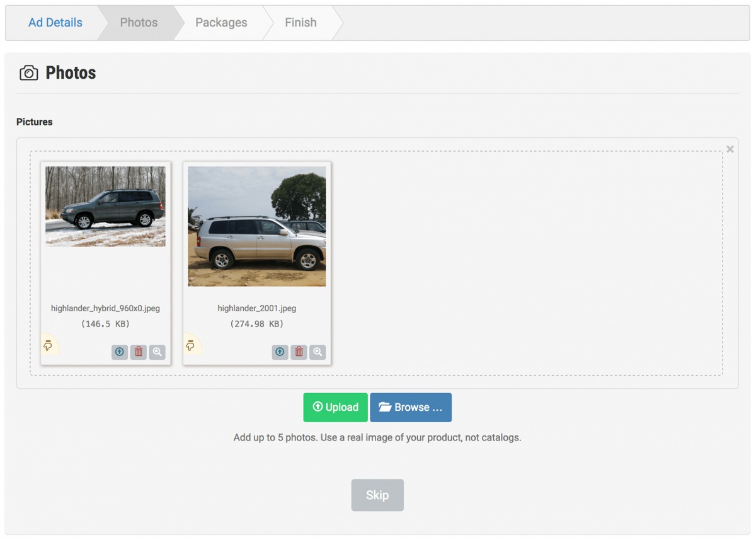Click upload icon on highlander_2001.jpeg card
The height and width of the screenshot is (540, 756).
pos(280,352)
